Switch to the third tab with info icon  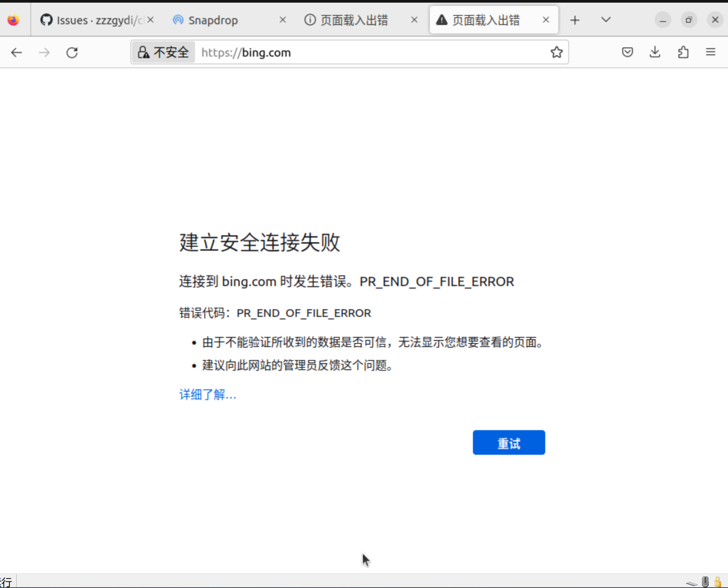(x=360, y=20)
